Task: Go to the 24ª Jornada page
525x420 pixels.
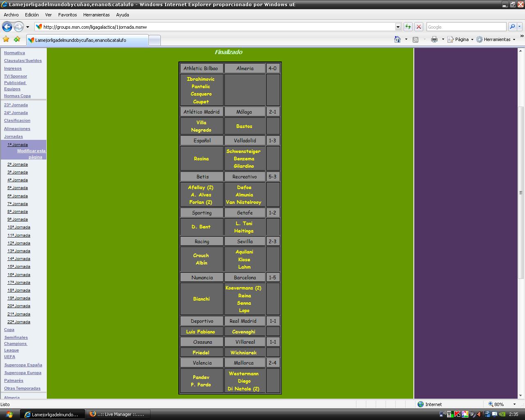Action: pyautogui.click(x=16, y=113)
